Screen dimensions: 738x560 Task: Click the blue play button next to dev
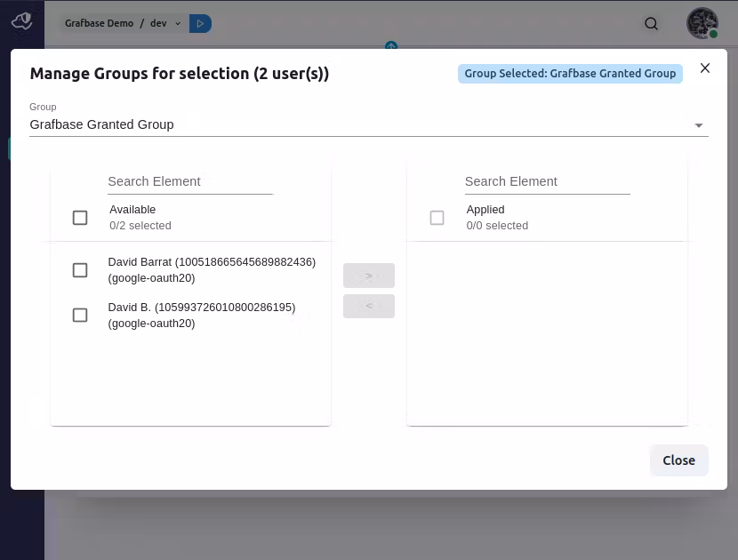click(x=200, y=23)
